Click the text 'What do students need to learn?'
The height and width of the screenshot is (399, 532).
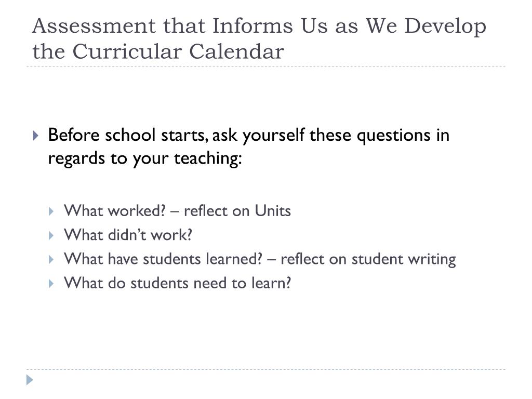[x=178, y=283]
